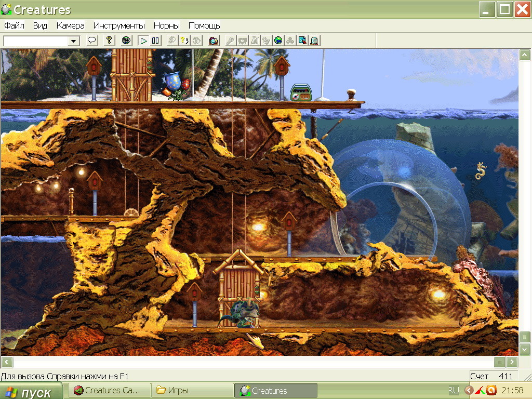
Task: Click the greyed science flask icon
Action: click(x=254, y=41)
